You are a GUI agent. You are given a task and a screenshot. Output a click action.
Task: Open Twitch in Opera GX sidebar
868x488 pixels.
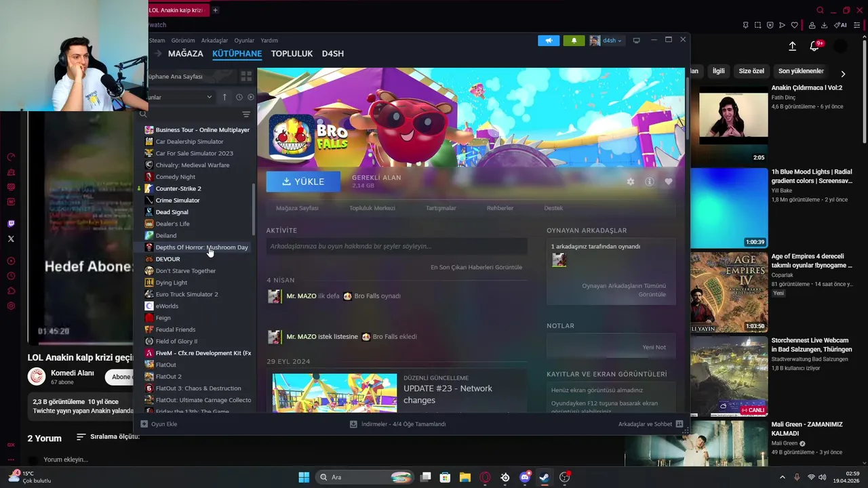[x=11, y=224]
